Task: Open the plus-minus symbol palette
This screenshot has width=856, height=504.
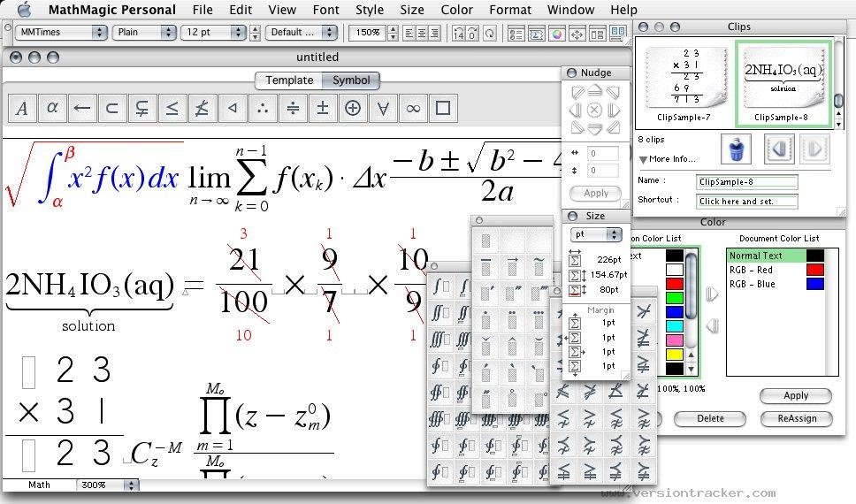Action: click(323, 108)
